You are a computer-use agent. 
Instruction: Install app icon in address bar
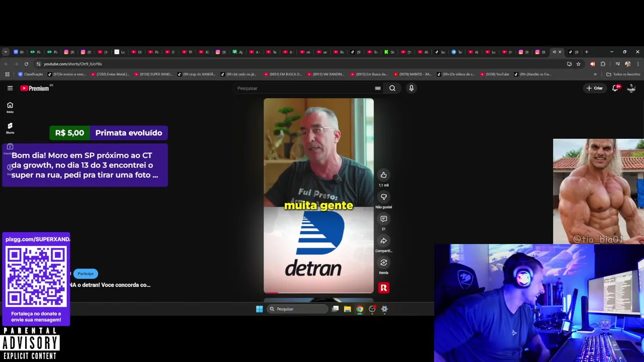(569, 64)
